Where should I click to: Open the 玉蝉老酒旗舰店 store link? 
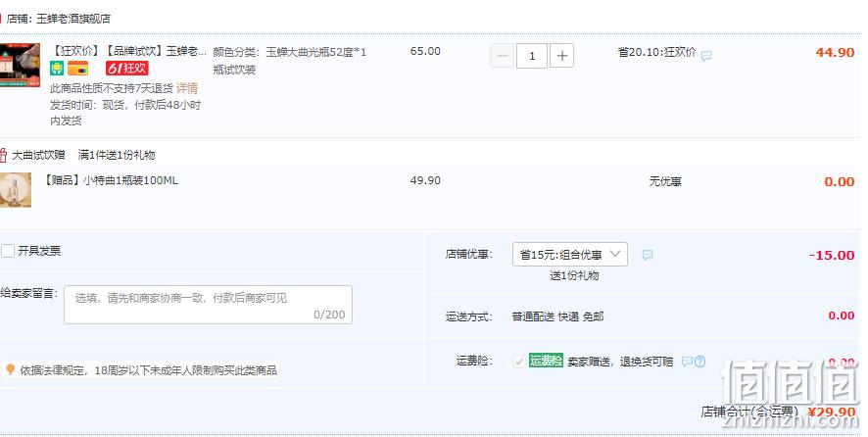pos(73,19)
